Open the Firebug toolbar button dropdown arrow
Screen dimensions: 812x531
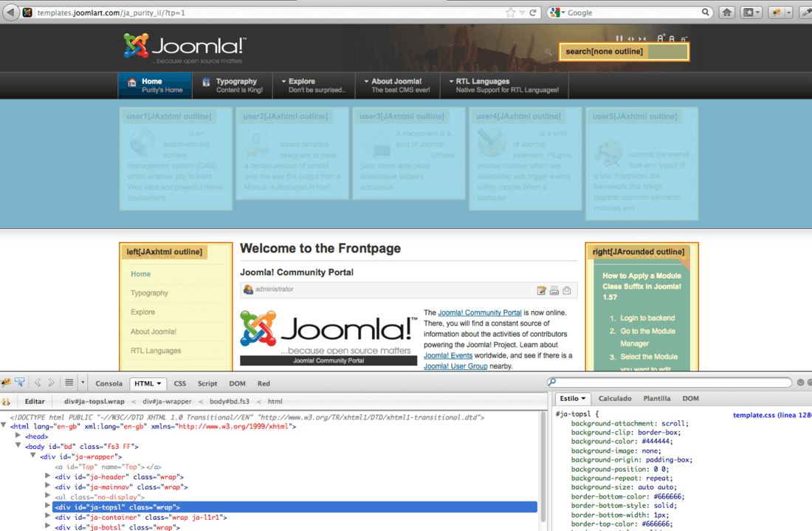point(788,13)
